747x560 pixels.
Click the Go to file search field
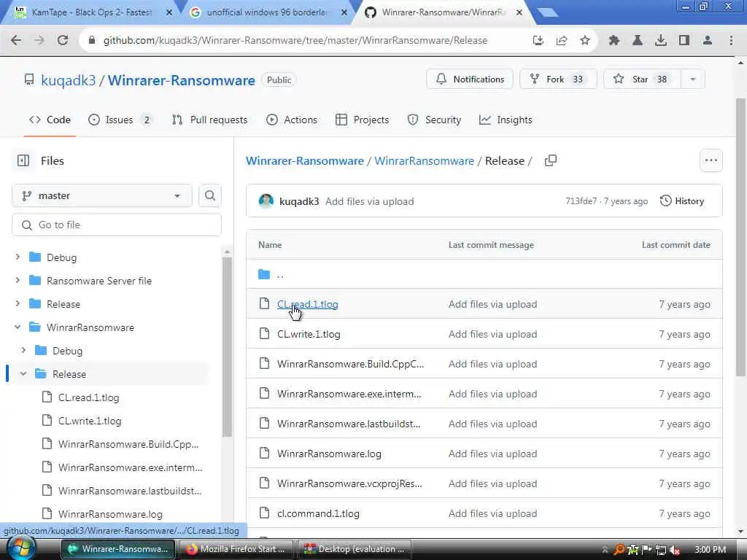pyautogui.click(x=117, y=225)
